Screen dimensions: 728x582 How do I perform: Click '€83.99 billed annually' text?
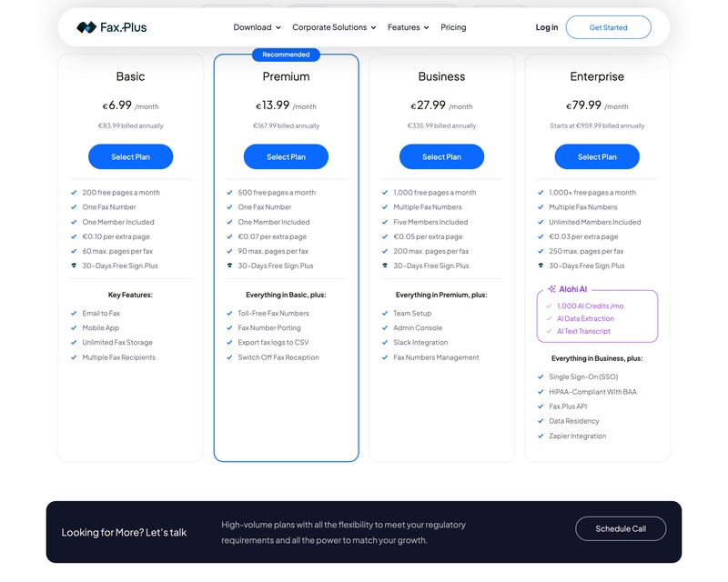(x=130, y=125)
